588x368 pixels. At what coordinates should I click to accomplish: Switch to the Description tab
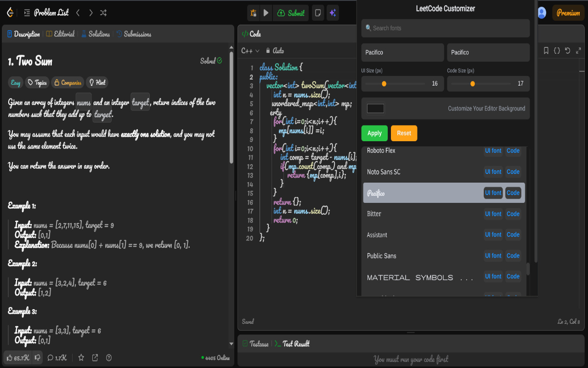[23, 34]
